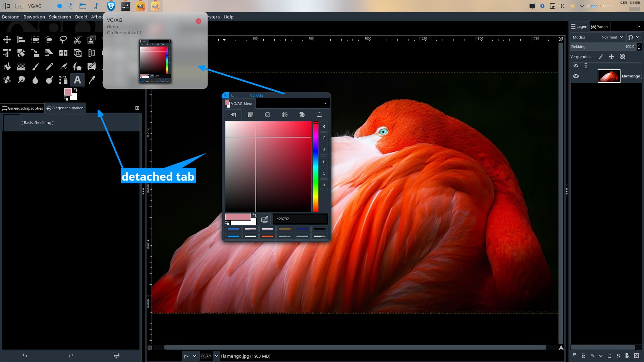Select the Bucket Fill tool
The width and height of the screenshot is (644, 362).
click(7, 67)
